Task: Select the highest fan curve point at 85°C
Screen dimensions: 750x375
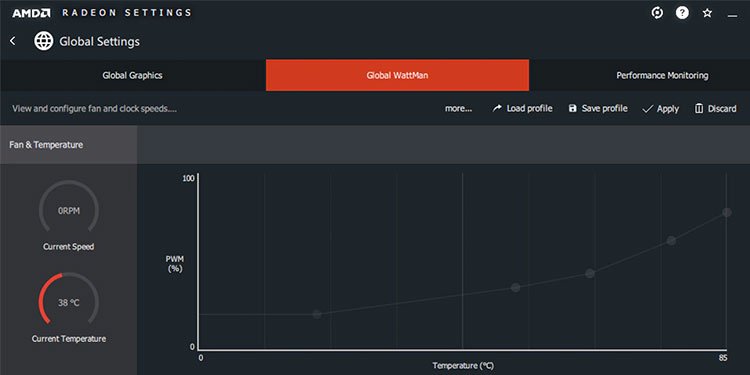Action: click(x=727, y=212)
